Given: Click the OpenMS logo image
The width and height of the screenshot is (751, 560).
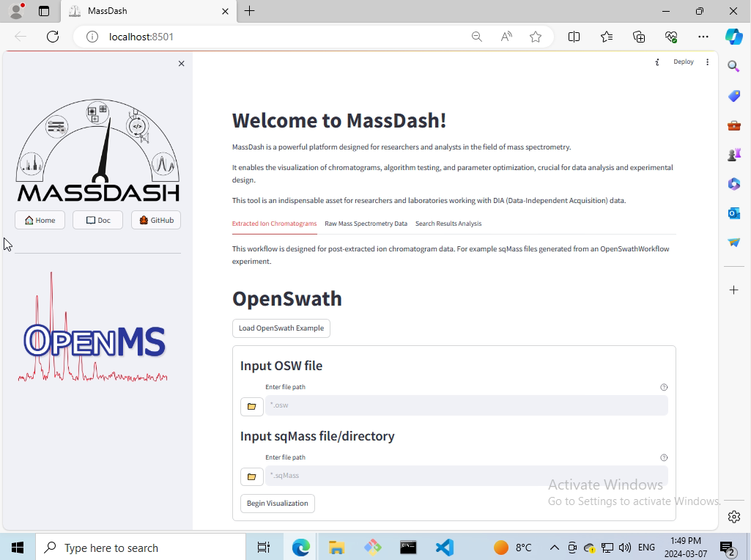Looking at the screenshot, I should click(x=93, y=327).
